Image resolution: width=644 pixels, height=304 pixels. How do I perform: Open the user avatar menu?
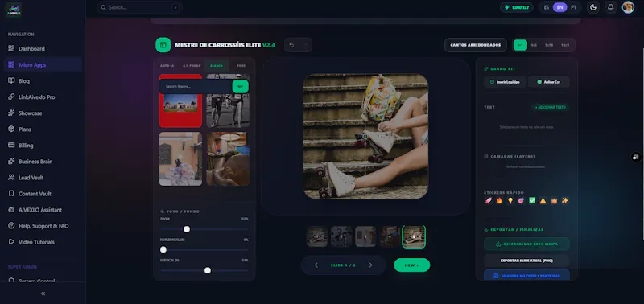(x=628, y=7)
